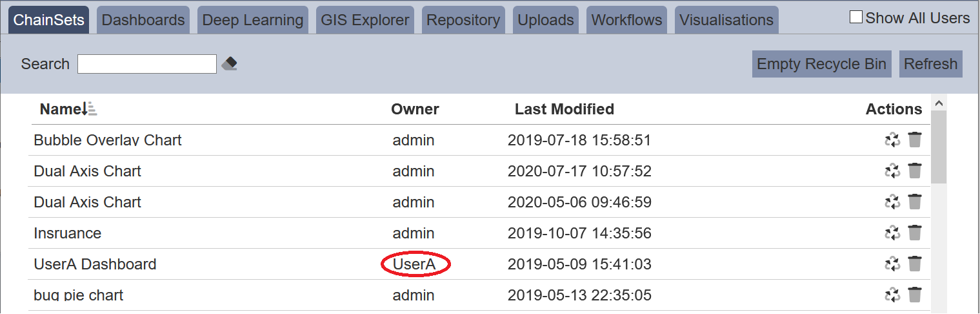
Task: Delete Bubble Overlay Chart with trash icon
Action: point(915,140)
